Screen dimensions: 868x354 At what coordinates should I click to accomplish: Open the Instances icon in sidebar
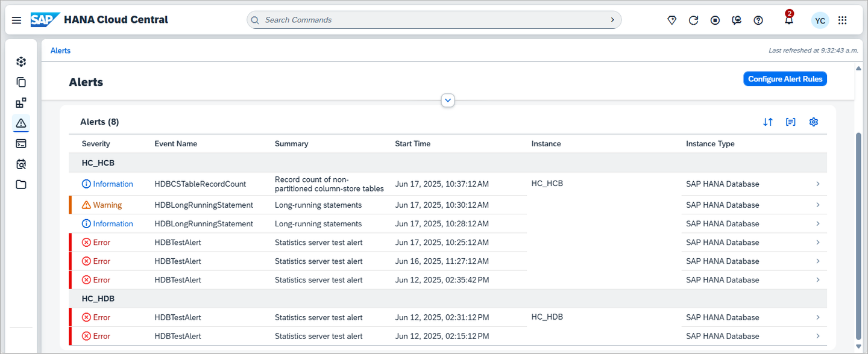21,61
